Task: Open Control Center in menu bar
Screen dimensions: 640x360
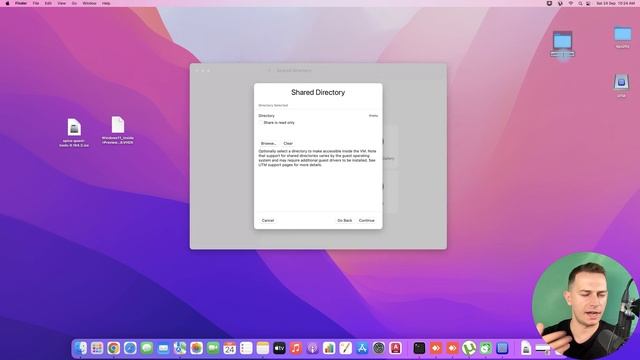Action: pyautogui.click(x=588, y=3)
